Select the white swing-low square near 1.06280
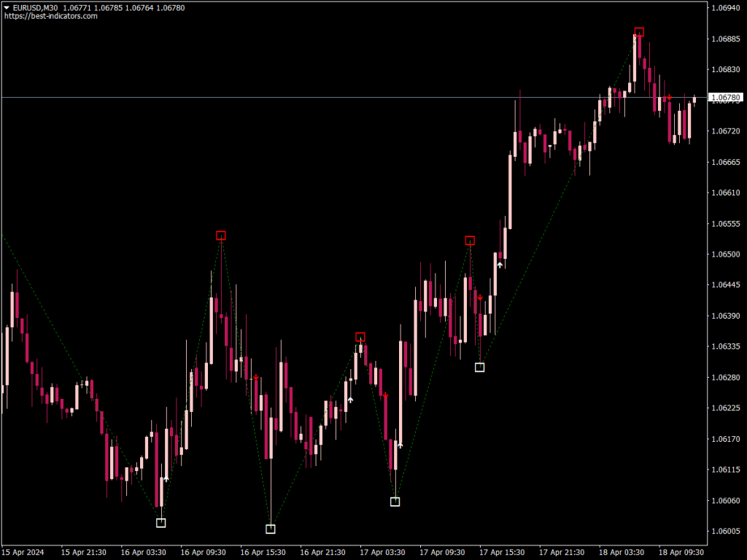The height and width of the screenshot is (560, 747). (480, 367)
